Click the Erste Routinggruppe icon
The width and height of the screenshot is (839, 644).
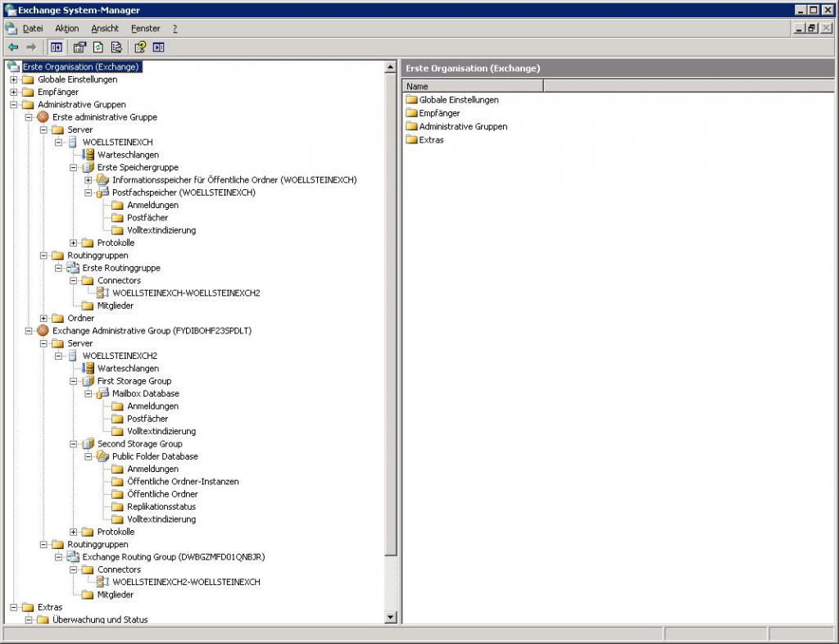[x=73, y=268]
